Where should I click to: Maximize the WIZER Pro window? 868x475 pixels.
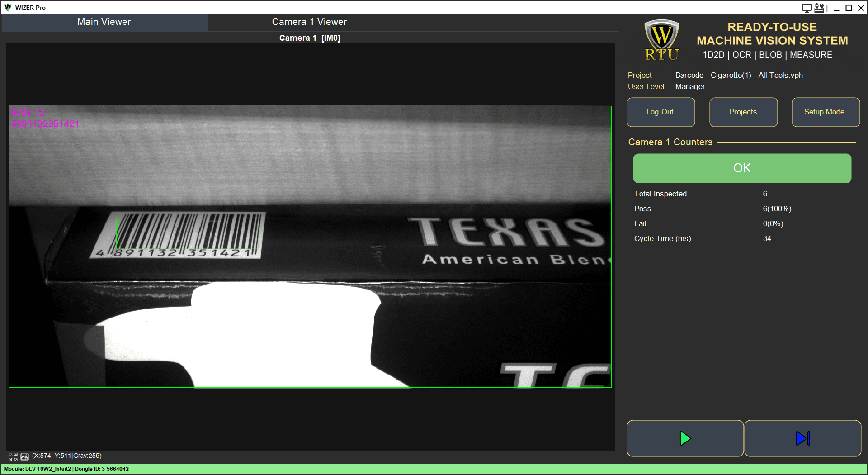click(x=849, y=8)
